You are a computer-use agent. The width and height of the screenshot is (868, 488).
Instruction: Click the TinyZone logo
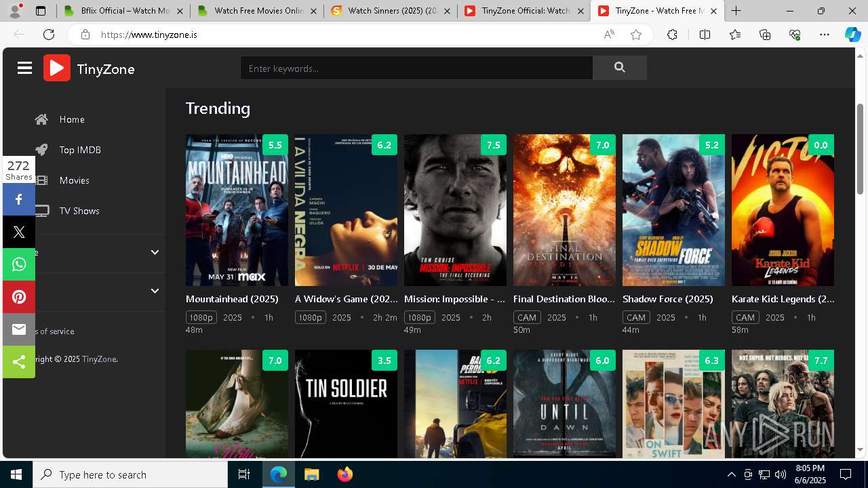89,68
